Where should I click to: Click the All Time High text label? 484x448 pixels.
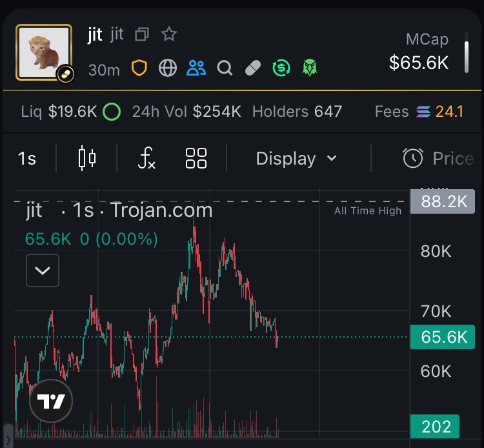[368, 211]
